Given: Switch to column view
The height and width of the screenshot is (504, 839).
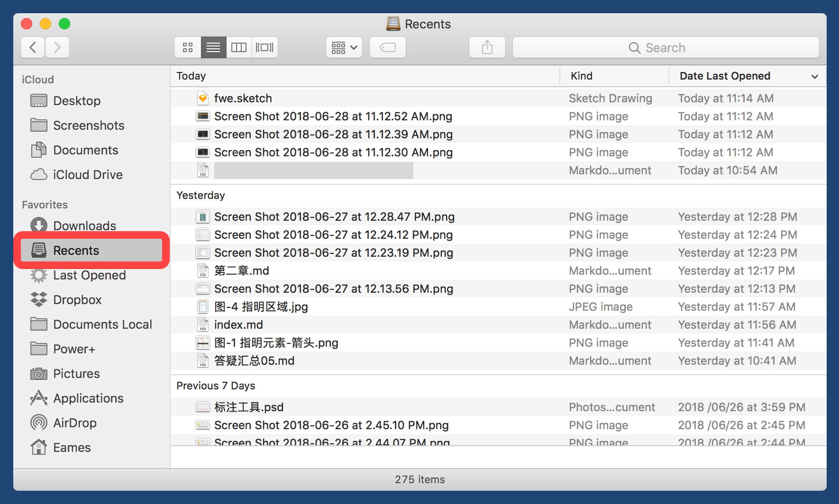Looking at the screenshot, I should point(239,47).
